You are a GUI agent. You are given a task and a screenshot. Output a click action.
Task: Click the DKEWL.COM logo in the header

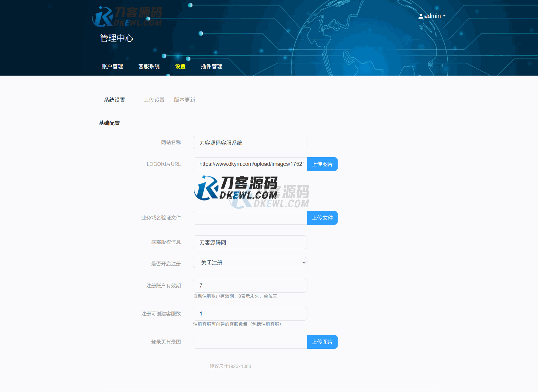[x=127, y=17]
